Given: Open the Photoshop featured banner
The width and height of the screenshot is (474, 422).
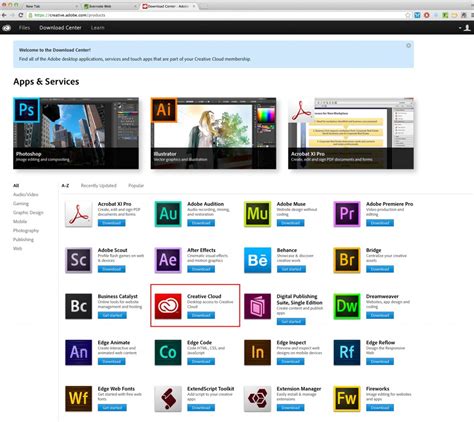Looking at the screenshot, I should coord(76,133).
